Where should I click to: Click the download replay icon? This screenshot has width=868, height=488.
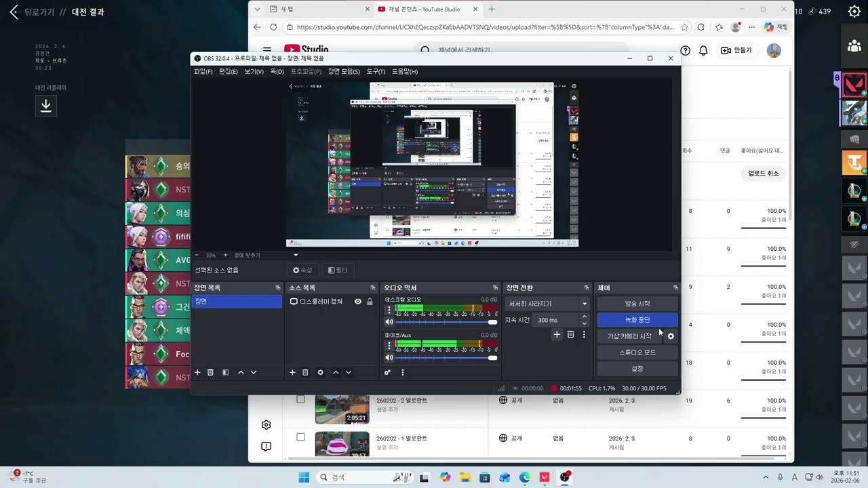(x=46, y=105)
